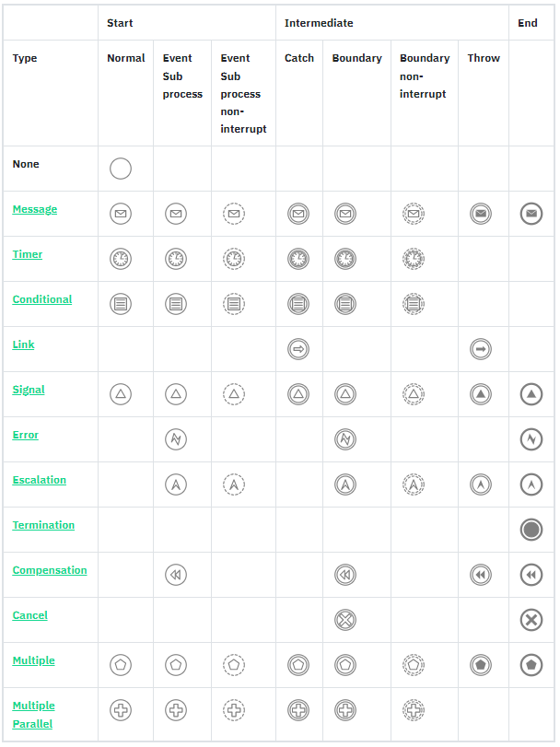Select the Link catch intermediate event icon

pyautogui.click(x=297, y=349)
